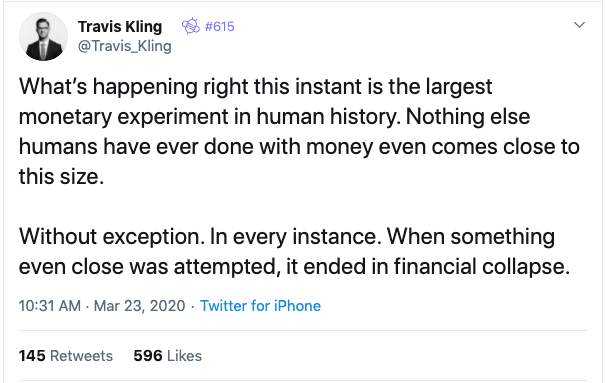Open the Twitter for iPhone source link

(x=260, y=306)
